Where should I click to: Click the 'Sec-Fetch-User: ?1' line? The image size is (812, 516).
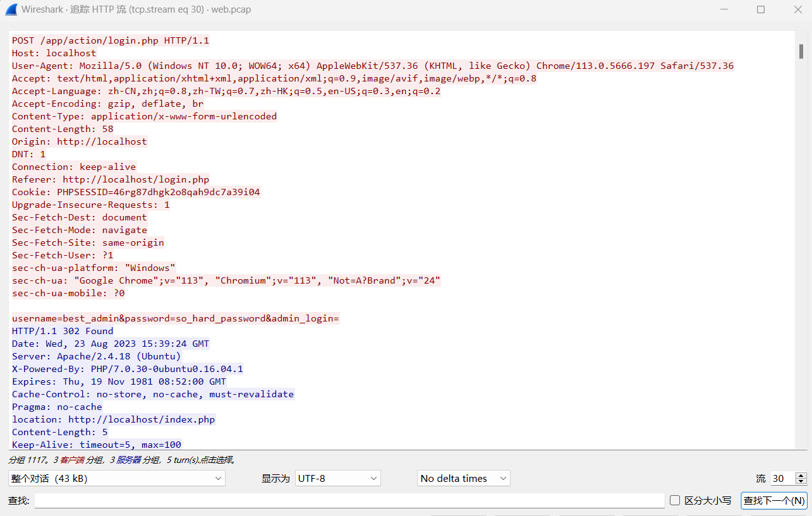pos(63,255)
